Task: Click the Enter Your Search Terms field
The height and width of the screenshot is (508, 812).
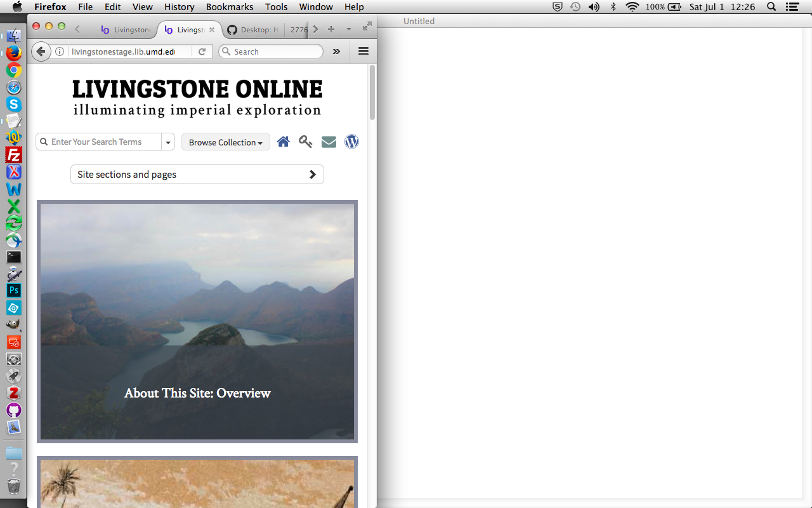Action: coord(105,142)
